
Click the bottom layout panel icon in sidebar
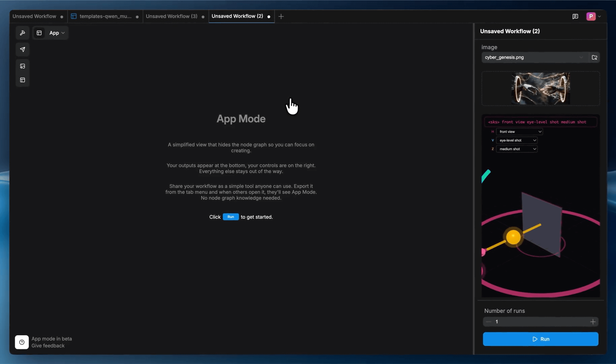point(22,80)
